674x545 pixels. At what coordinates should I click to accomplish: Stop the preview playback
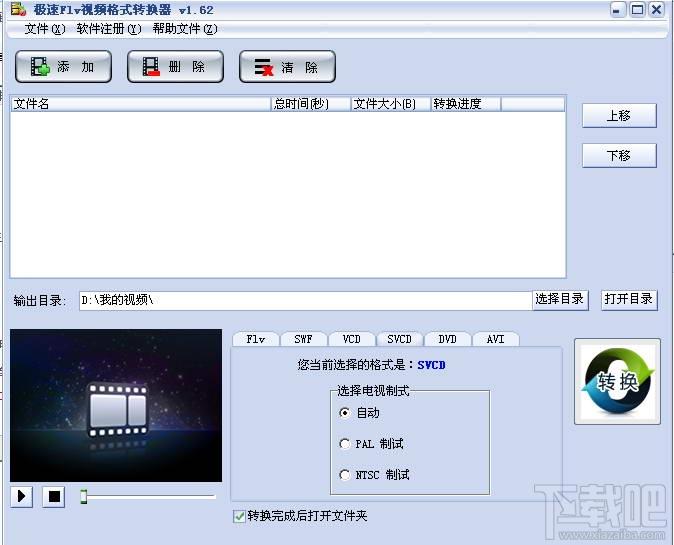[x=54, y=496]
